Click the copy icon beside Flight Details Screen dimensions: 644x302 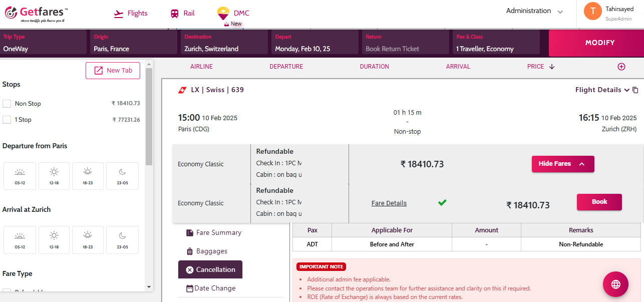pyautogui.click(x=635, y=90)
